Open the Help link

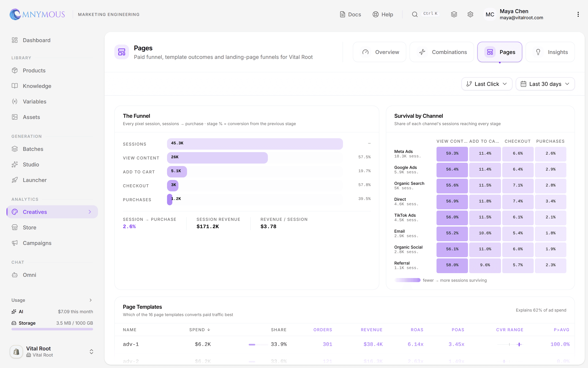pyautogui.click(x=383, y=14)
